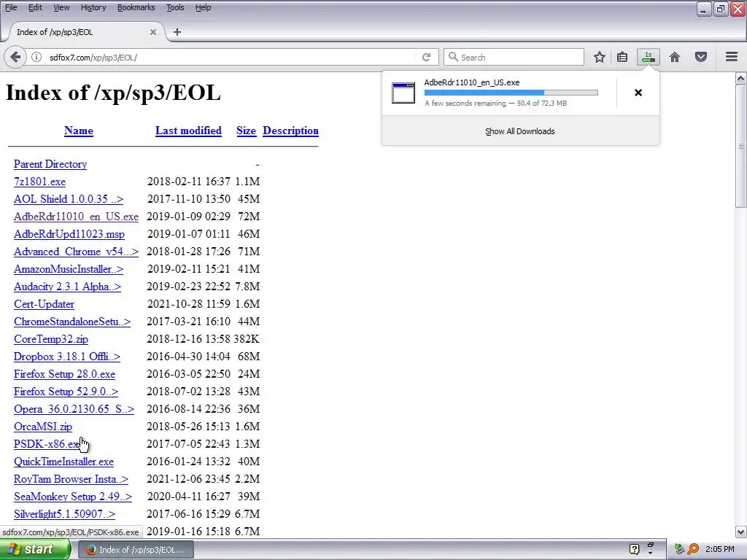The image size is (747, 560).
Task: Open the Bookmarks menu
Action: point(136,7)
